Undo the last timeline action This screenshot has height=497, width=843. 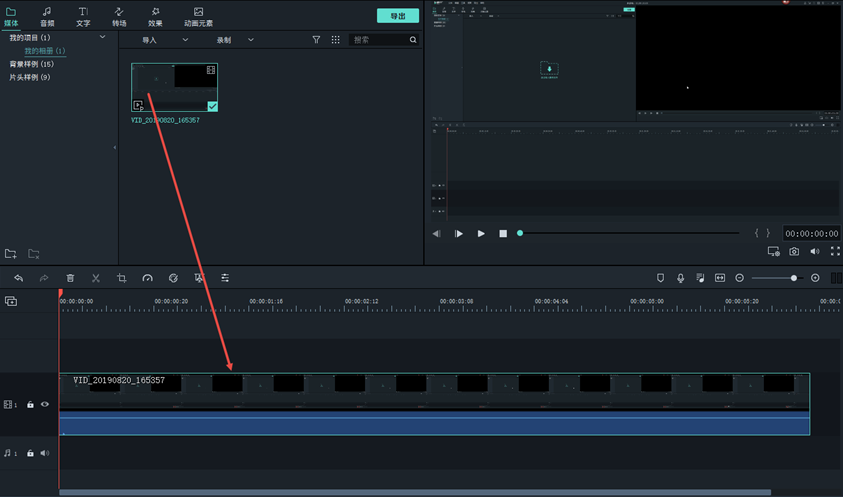(18, 278)
